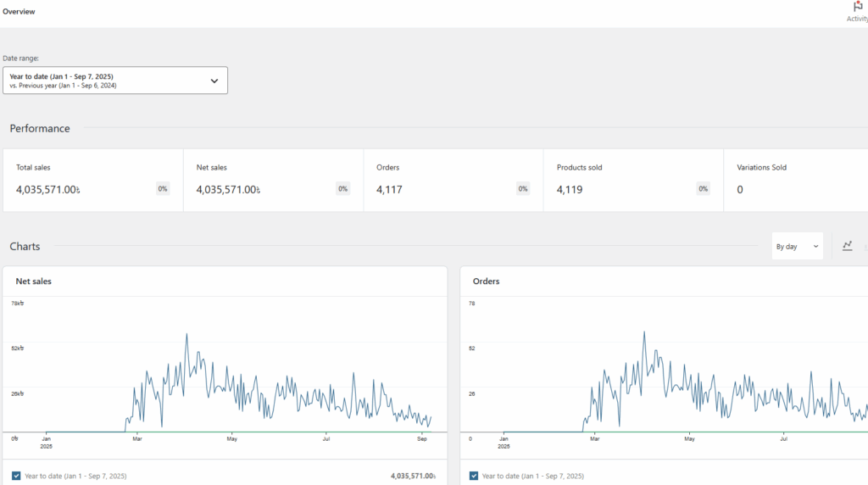Uncheck Year to date under Net sales chart
Viewport: 868px width, 485px height.
(17, 476)
